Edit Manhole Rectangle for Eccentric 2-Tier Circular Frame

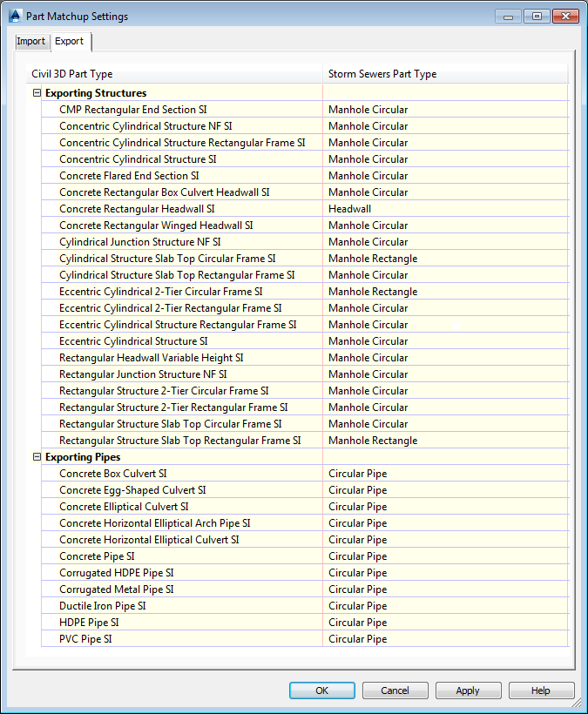click(445, 292)
